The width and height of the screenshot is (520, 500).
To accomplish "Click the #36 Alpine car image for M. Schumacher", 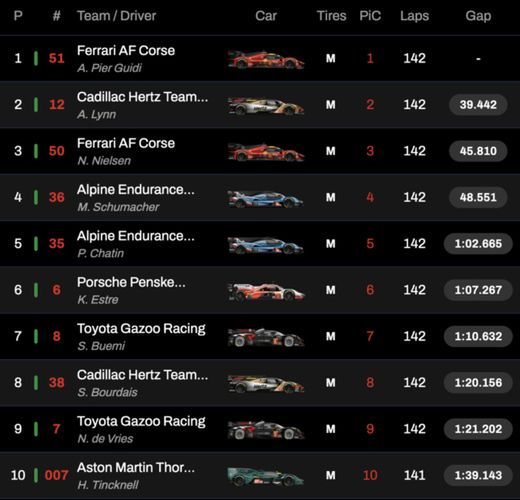I will tap(266, 199).
